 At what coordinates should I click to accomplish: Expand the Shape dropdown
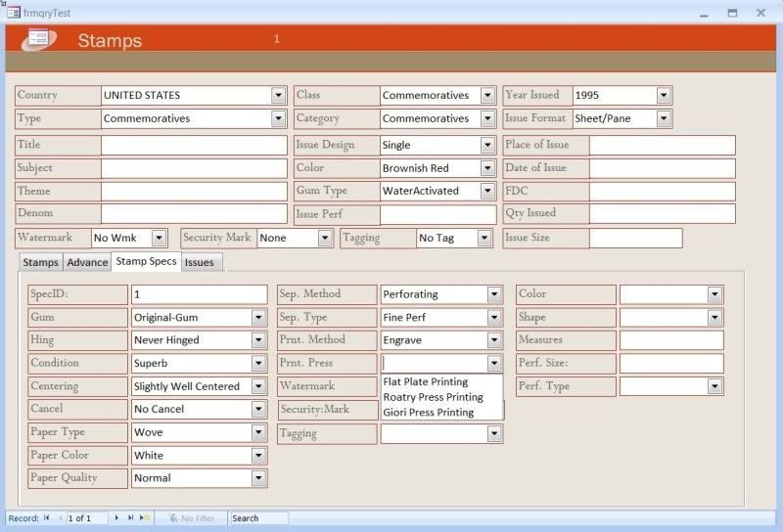[715, 317]
